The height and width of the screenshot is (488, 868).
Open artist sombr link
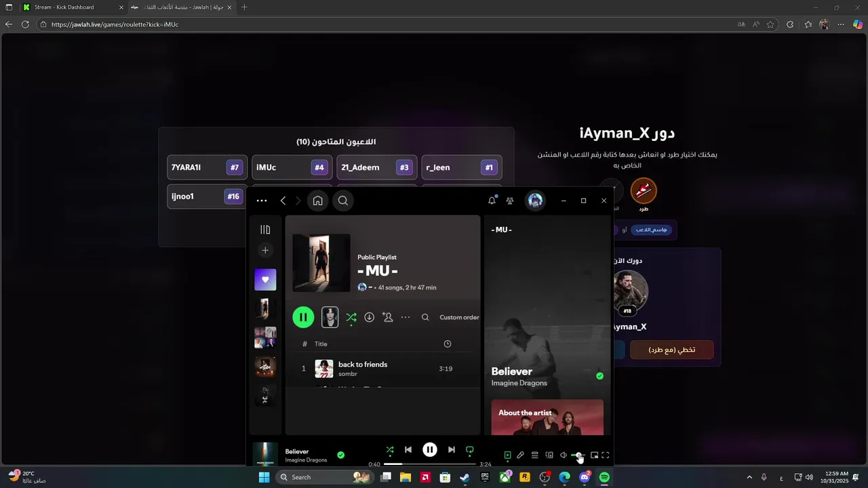click(347, 374)
